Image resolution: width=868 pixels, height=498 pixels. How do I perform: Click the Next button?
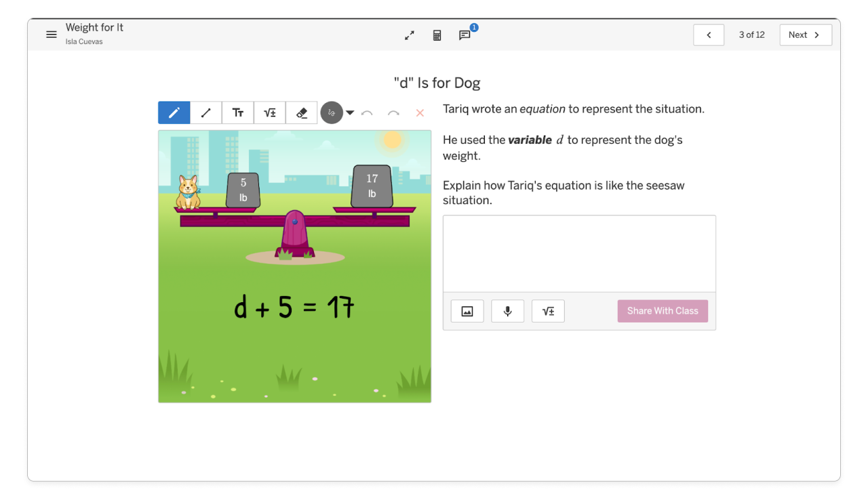[805, 35]
